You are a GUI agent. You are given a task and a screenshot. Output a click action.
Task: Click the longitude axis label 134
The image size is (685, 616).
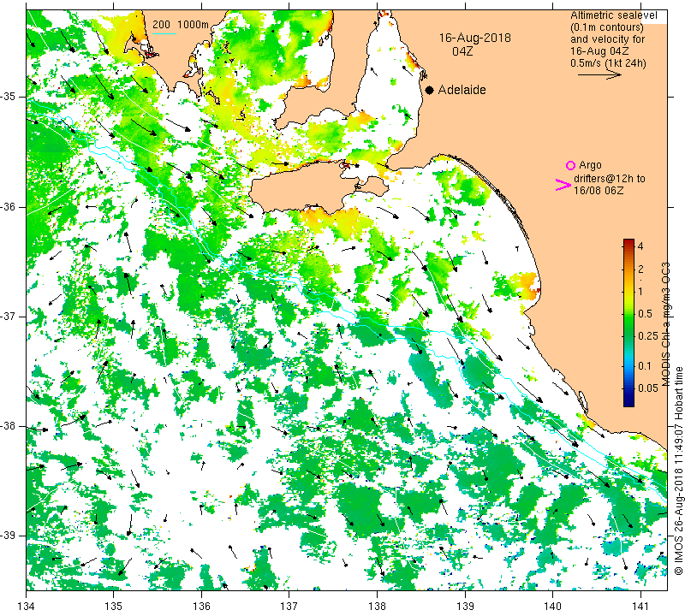[x=27, y=606]
